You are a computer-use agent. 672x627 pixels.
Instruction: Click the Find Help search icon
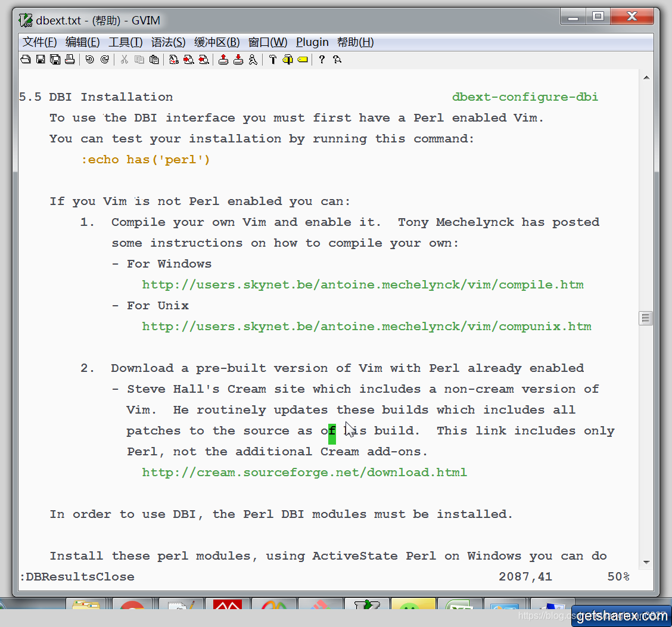337,60
